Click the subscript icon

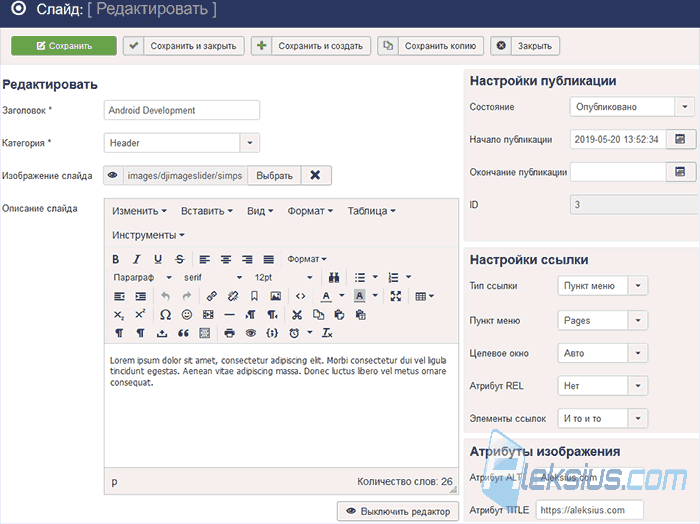119,315
